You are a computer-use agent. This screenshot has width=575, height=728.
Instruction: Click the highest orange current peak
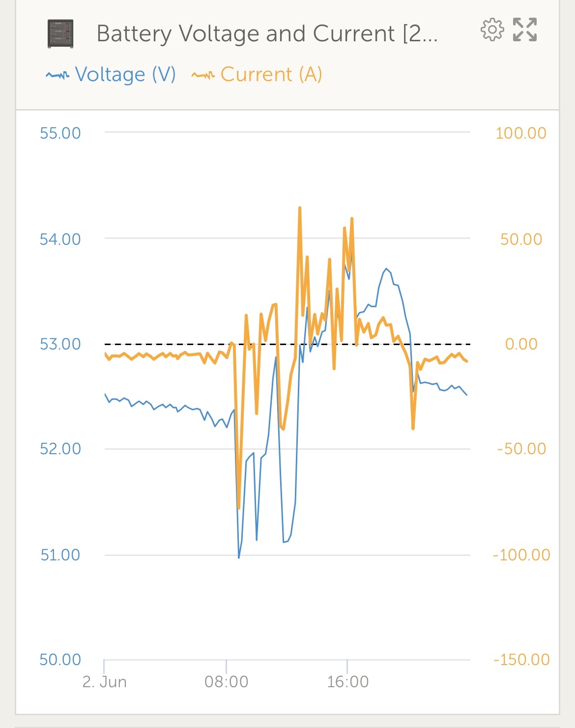(x=300, y=208)
